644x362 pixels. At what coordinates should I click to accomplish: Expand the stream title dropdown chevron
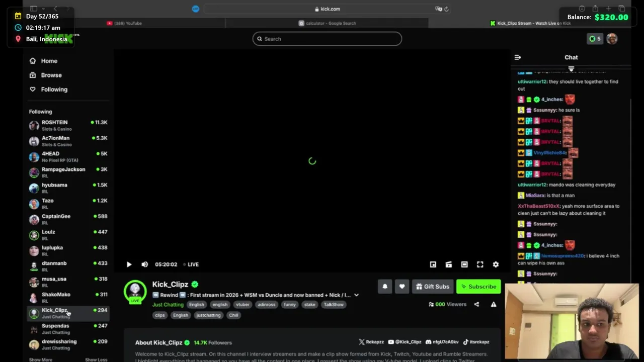[356, 295]
